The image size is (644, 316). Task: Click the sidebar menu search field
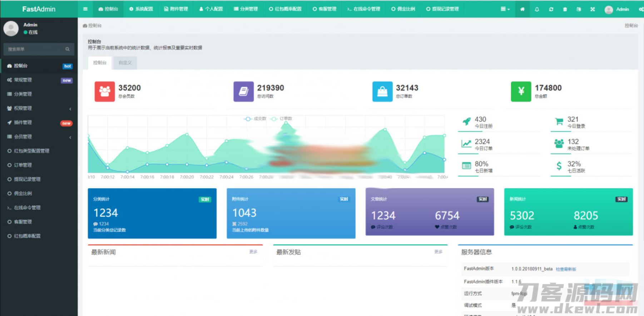[x=35, y=49]
